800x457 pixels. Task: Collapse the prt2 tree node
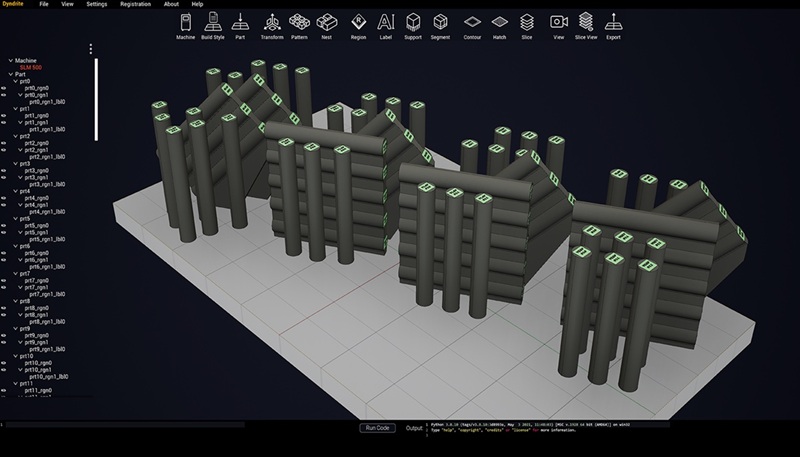10,136
